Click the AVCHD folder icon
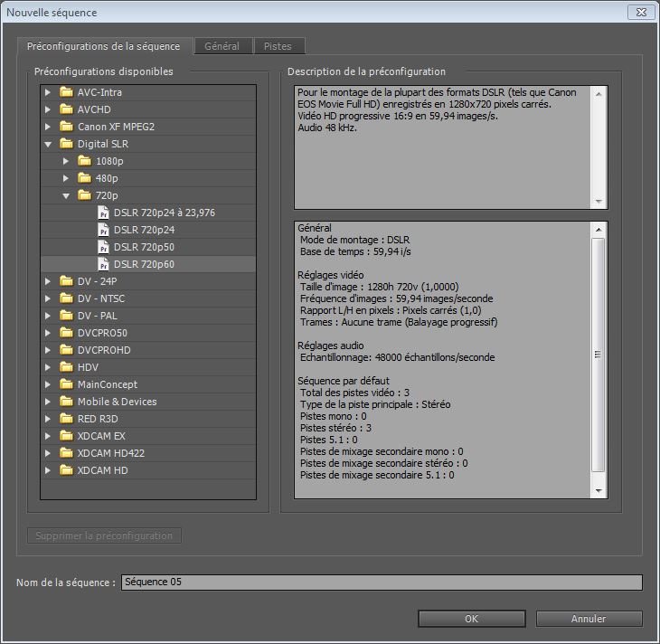 pyautogui.click(x=66, y=109)
